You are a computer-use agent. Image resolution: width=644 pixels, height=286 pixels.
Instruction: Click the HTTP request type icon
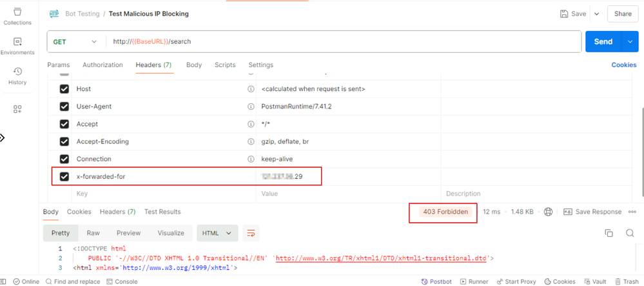click(x=54, y=14)
